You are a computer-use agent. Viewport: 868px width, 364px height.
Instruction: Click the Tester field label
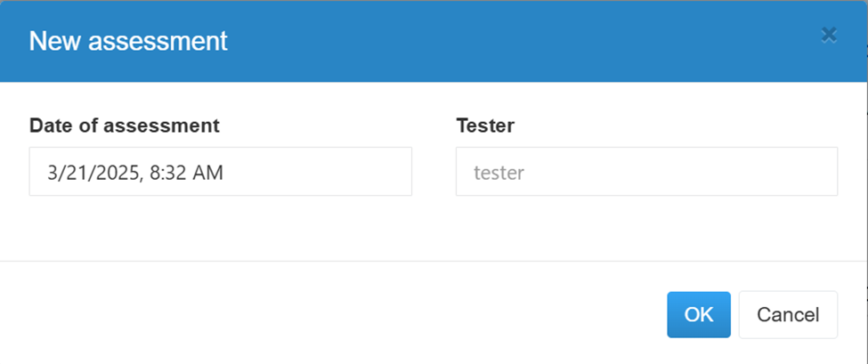(485, 125)
